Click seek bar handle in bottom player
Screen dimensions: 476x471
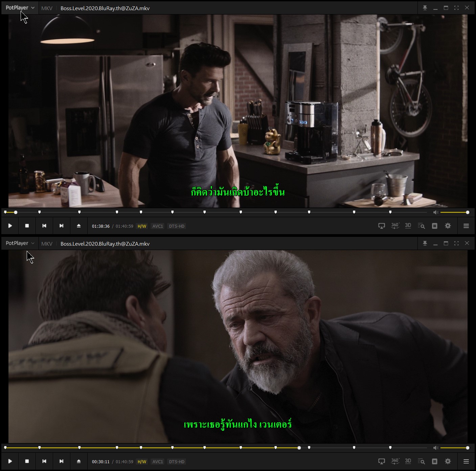(x=299, y=448)
